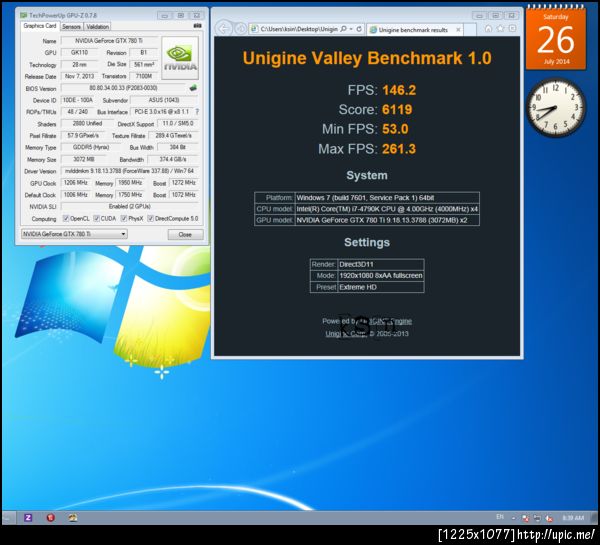This screenshot has width=600, height=545.
Task: Minimize the GPU-Z window
Action: click(165, 15)
